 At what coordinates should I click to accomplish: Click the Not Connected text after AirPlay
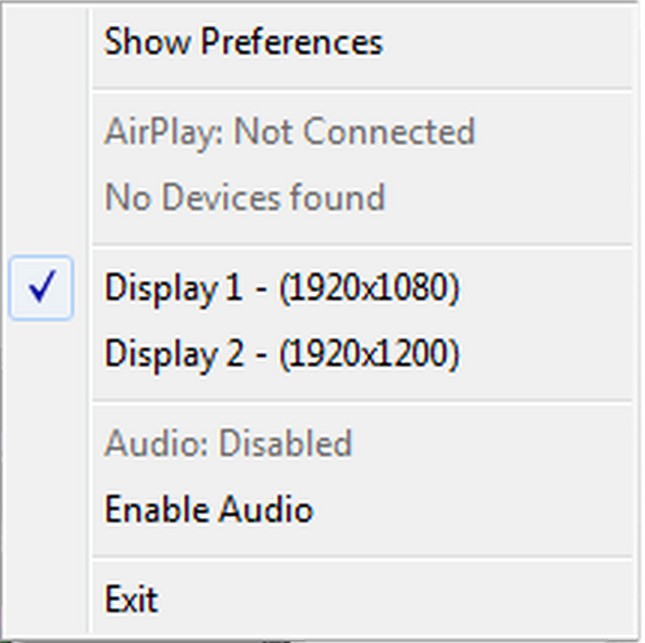[354, 132]
